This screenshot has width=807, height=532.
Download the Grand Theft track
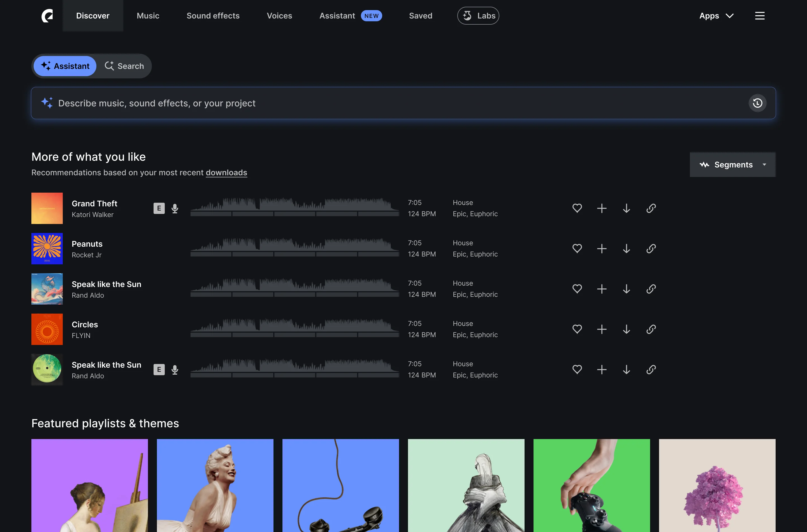coord(626,208)
